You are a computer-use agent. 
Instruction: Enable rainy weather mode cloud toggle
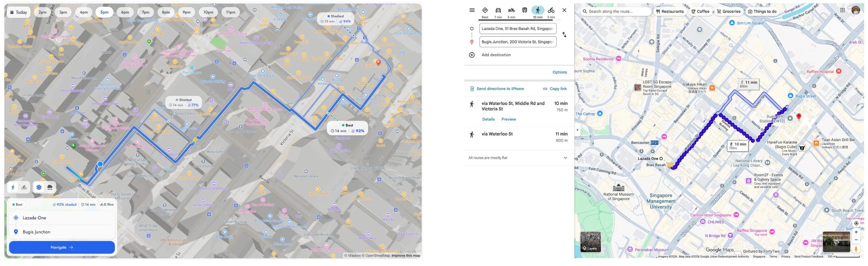[50, 188]
